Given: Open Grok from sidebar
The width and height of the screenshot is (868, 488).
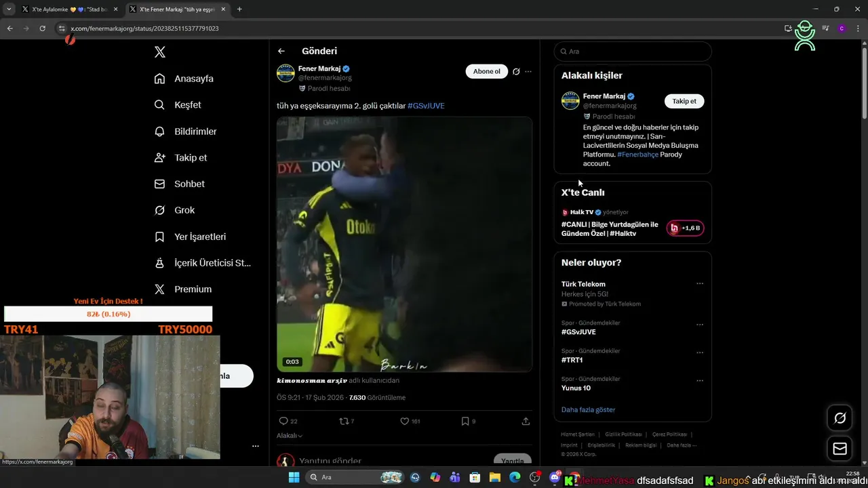Looking at the screenshot, I should click(x=175, y=210).
